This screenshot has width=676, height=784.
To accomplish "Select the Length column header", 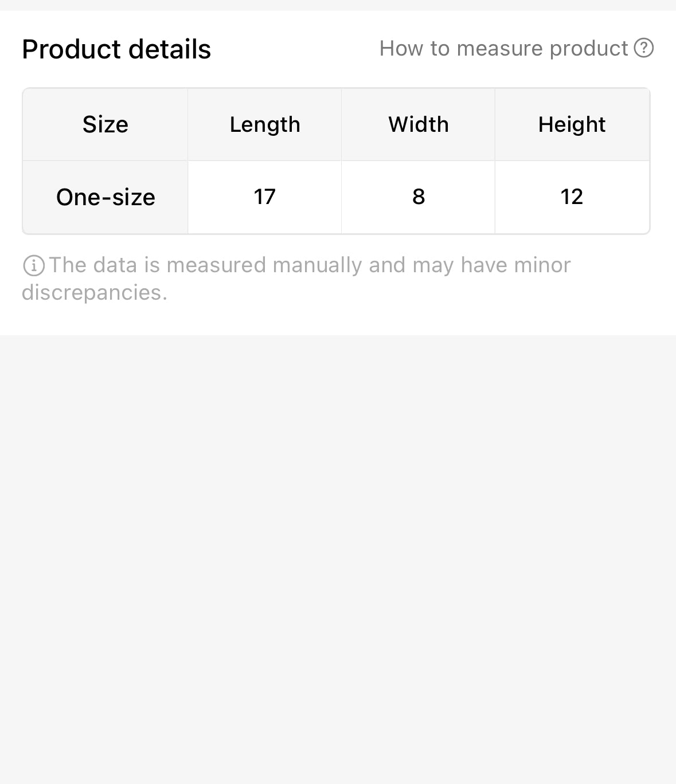I will click(x=265, y=124).
